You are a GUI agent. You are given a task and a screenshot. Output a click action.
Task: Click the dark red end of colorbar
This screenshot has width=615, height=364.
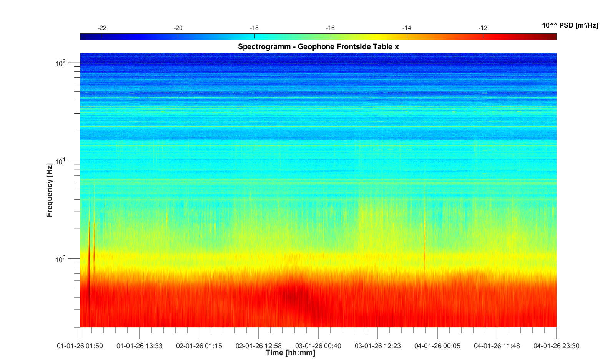point(553,37)
